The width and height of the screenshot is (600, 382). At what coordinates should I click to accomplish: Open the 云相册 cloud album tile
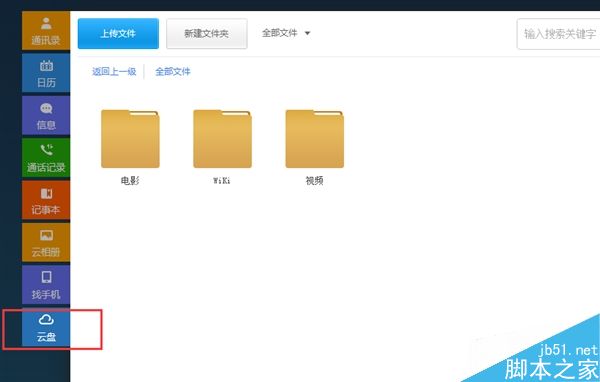click(46, 243)
